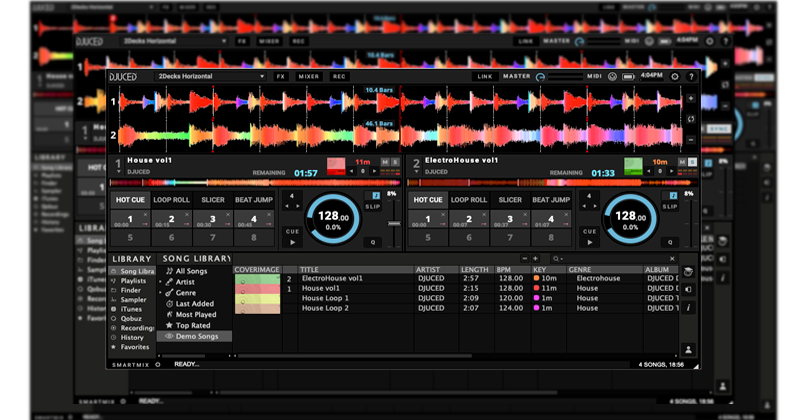800x420 pixels.
Task: Toggle keylock note button on deck 1
Action: coord(376,195)
